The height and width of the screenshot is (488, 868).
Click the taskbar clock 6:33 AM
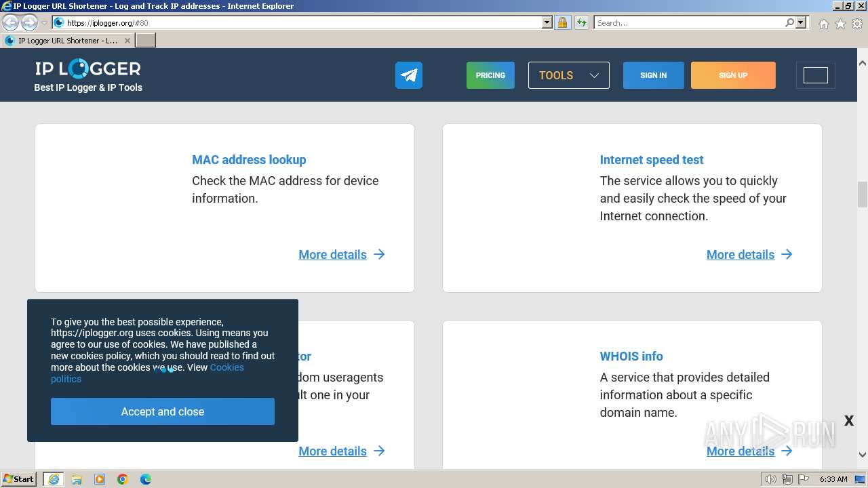[833, 479]
